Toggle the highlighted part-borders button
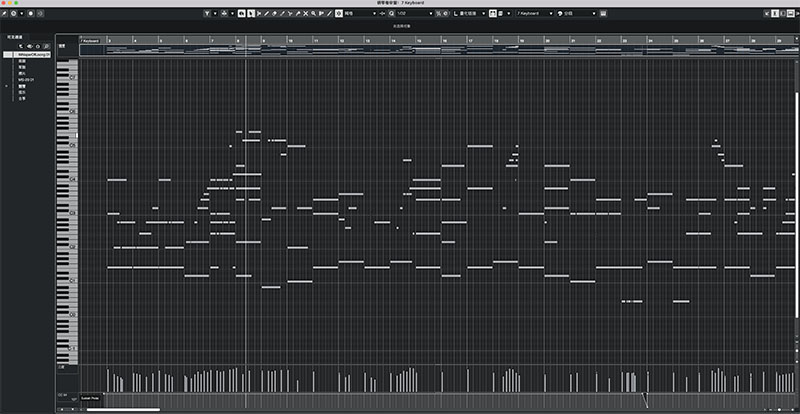Screen dimensions: 800x414 492,13
